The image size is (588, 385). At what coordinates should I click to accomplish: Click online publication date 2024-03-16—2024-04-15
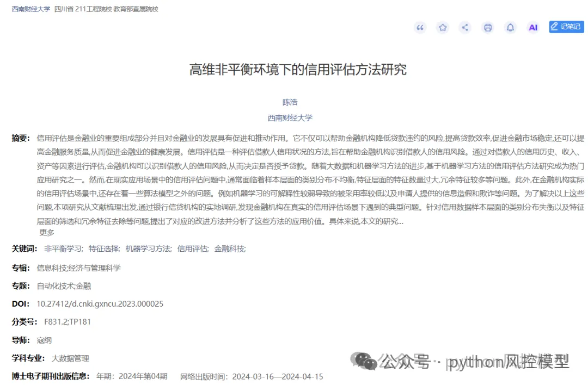click(x=278, y=376)
